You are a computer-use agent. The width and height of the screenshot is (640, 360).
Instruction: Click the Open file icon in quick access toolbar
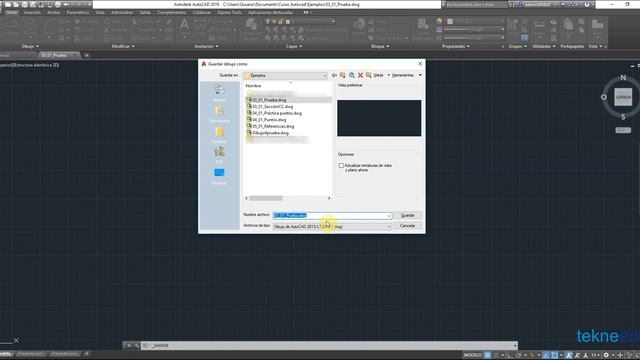[x=16, y=4]
